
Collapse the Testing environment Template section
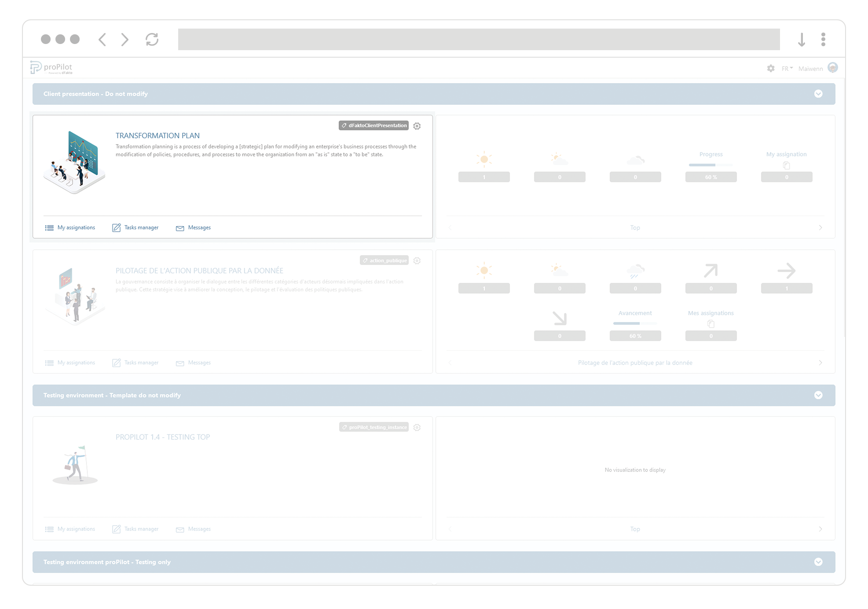(x=818, y=395)
